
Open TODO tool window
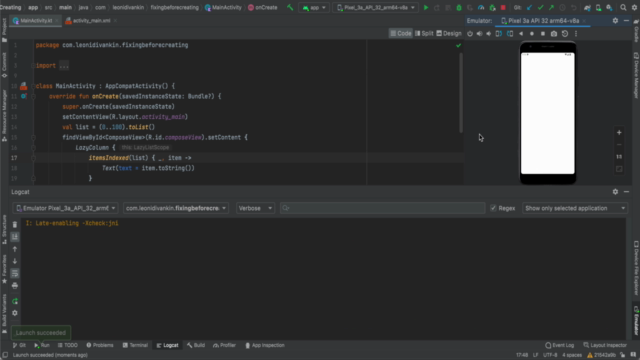click(x=67, y=345)
